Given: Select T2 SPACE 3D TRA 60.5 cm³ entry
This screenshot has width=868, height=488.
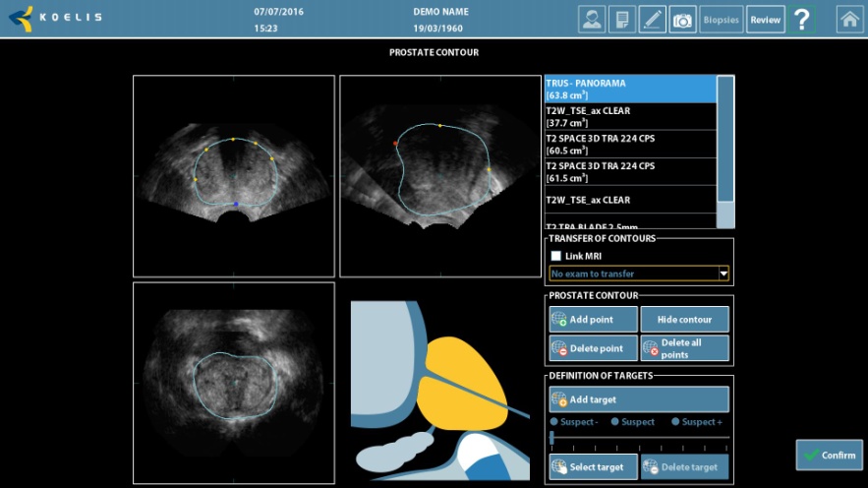Looking at the screenshot, I should click(x=630, y=144).
